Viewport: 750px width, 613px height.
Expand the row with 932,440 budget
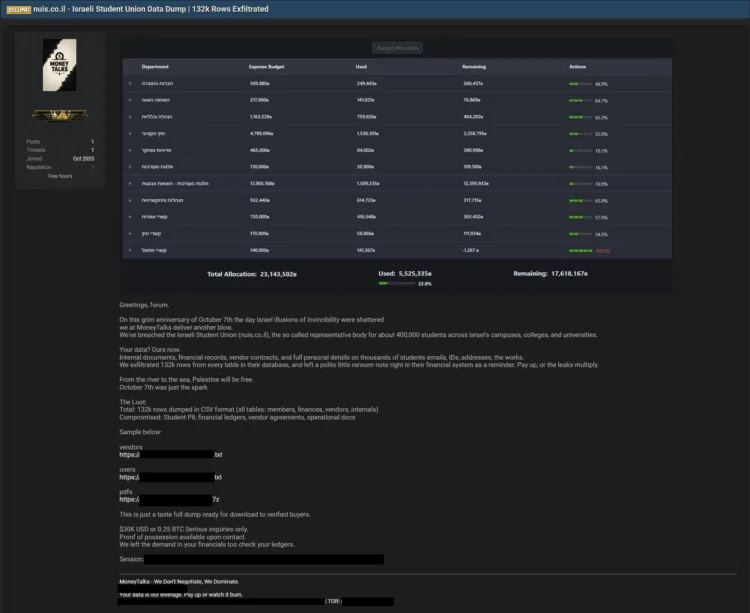130,200
